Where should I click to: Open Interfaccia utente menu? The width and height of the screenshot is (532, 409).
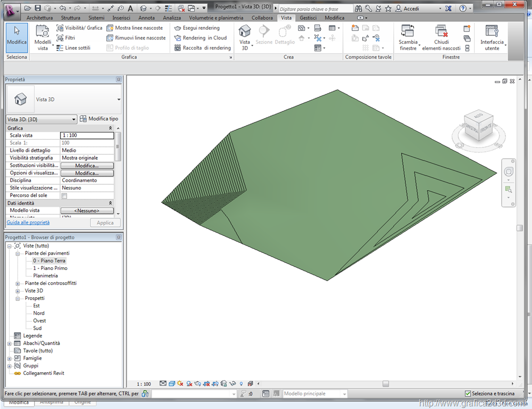492,36
